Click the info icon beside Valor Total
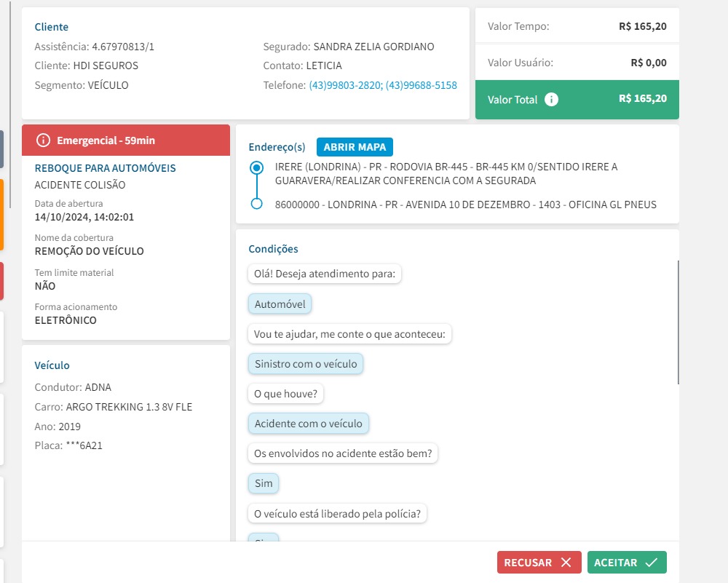 pyautogui.click(x=552, y=100)
